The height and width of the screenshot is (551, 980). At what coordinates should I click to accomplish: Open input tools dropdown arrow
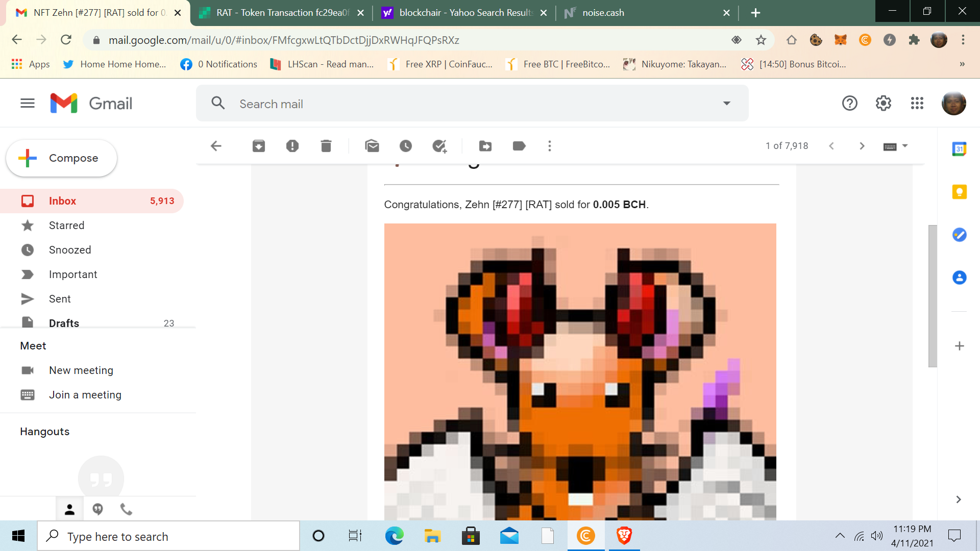click(905, 146)
